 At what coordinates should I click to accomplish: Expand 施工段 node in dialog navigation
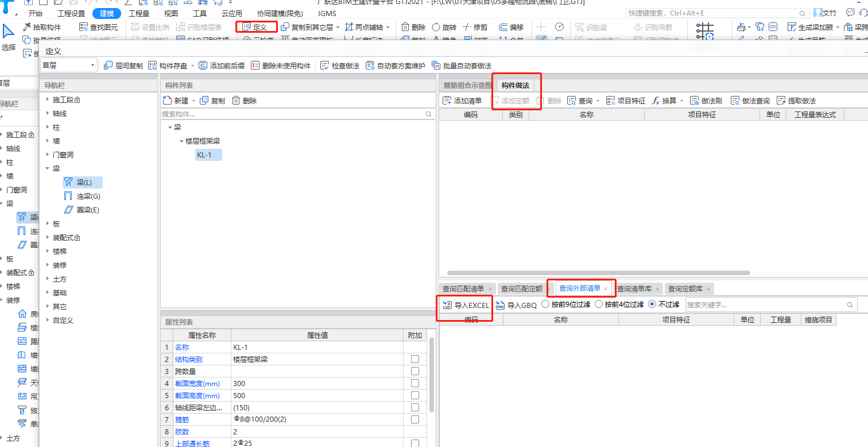pos(48,99)
